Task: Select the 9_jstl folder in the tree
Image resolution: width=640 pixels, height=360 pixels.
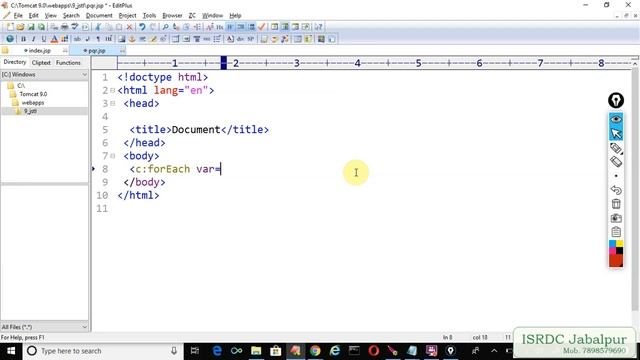Action: pos(30,111)
